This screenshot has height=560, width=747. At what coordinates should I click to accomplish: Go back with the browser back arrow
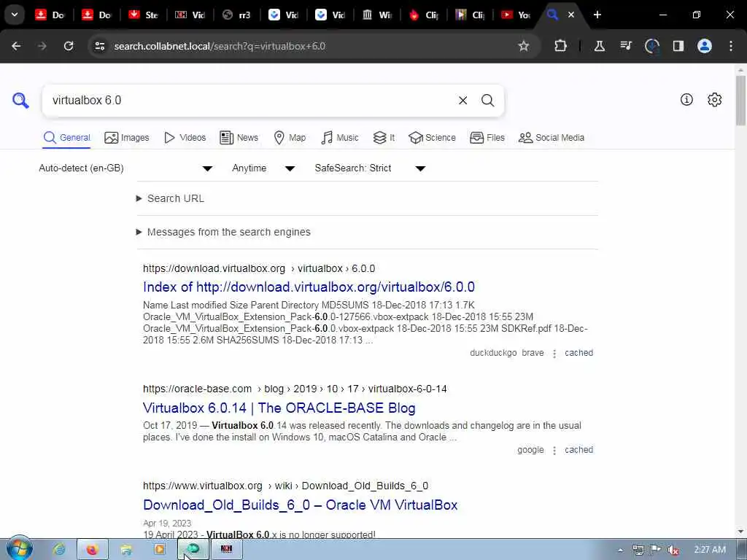pos(16,46)
